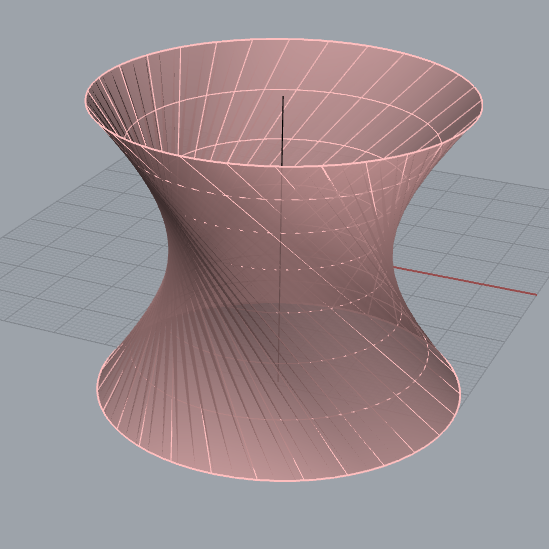Select the top rim edge of the hyperboloid
This screenshot has height=549, width=549.
pos(284,39)
